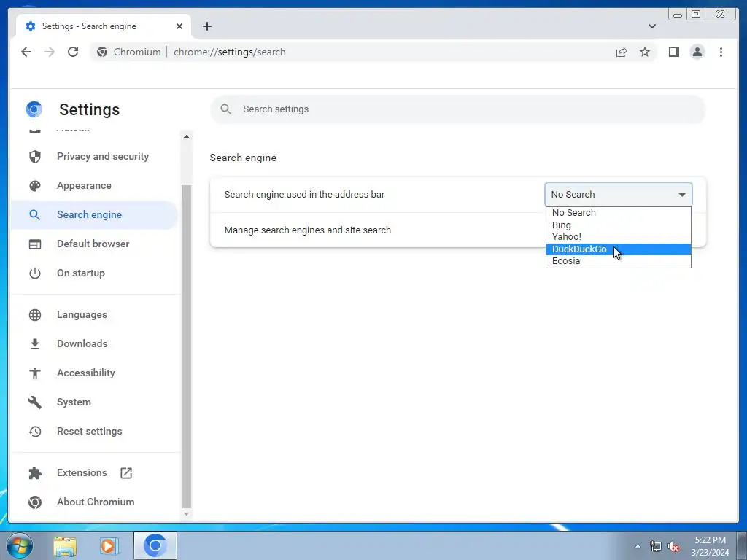Select DuckDuckGo in the dropdown
The width and height of the screenshot is (747, 560).
pos(619,249)
